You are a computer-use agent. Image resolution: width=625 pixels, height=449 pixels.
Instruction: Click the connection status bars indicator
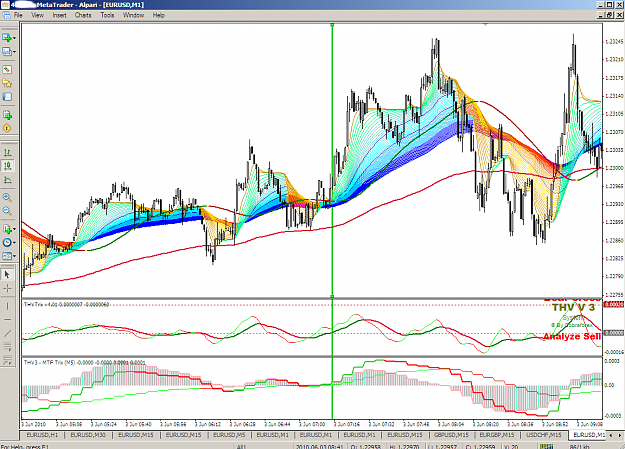(x=547, y=446)
